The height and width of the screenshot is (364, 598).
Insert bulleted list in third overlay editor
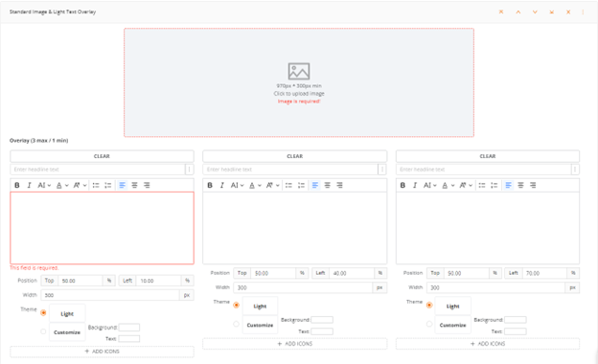482,185
